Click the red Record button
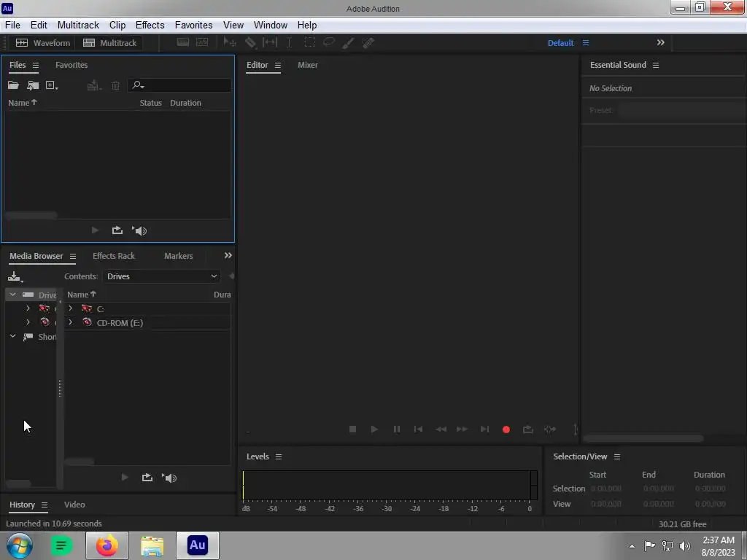 point(506,429)
